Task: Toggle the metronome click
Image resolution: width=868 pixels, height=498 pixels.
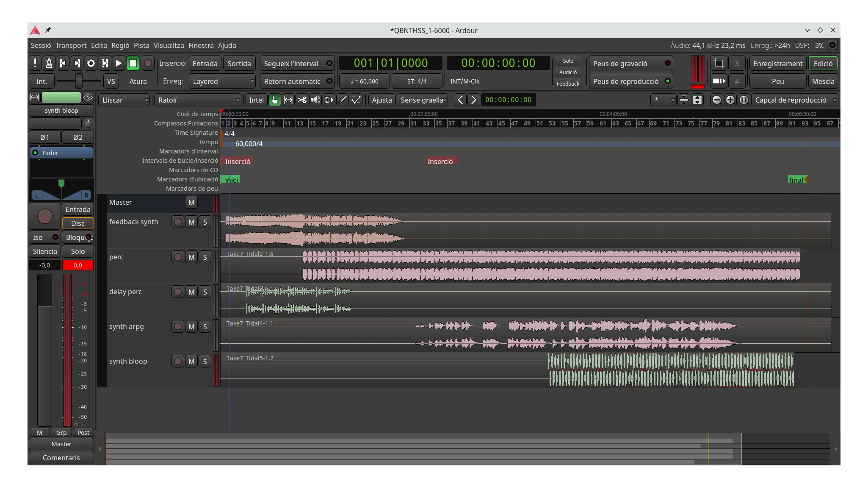Action: (49, 64)
